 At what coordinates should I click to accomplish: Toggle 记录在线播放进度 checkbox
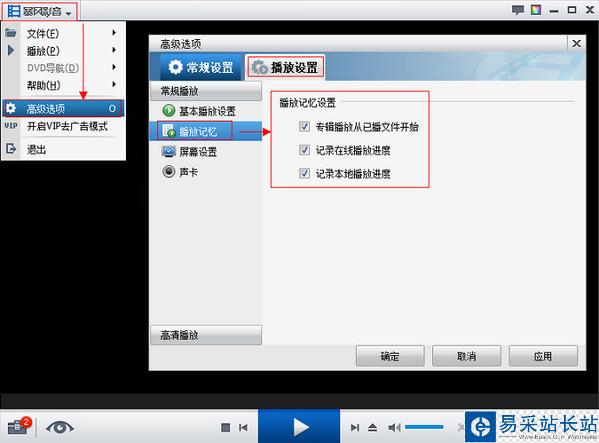point(304,150)
